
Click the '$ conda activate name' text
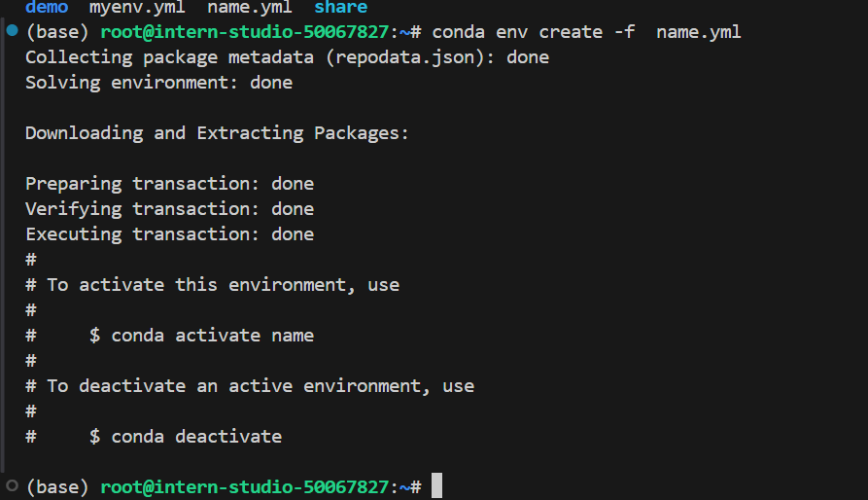click(201, 336)
